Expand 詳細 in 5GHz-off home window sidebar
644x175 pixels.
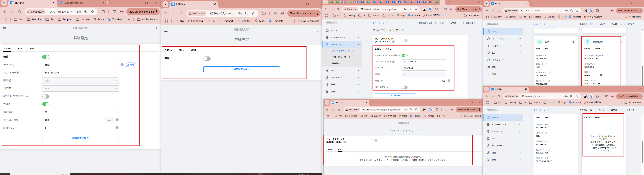point(520,153)
